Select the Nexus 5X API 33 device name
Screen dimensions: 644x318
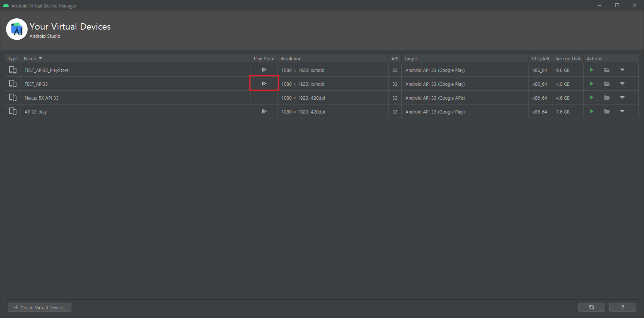pos(42,98)
